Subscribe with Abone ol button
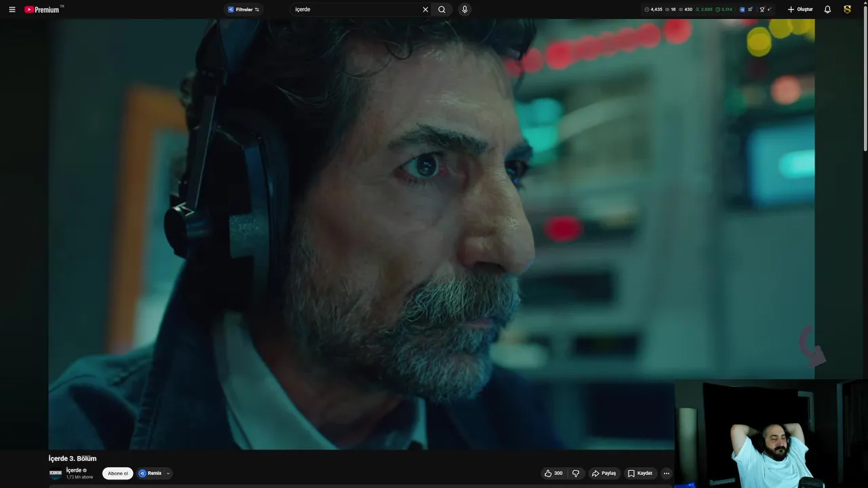This screenshot has width=868, height=488. [117, 473]
